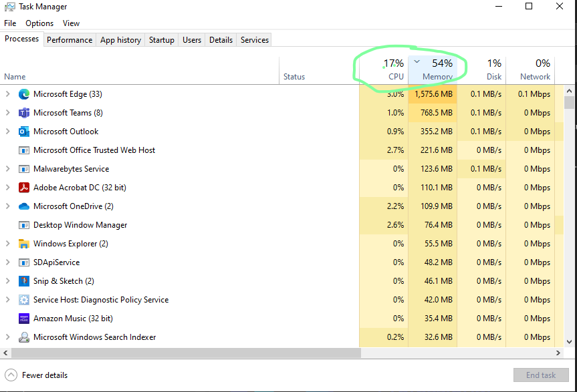Image resolution: width=577 pixels, height=392 pixels.
Task: Open the File menu
Action: coord(10,23)
